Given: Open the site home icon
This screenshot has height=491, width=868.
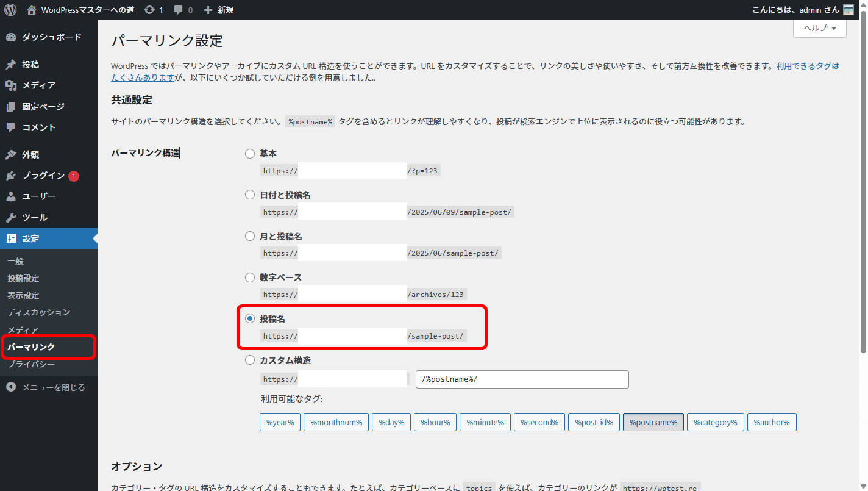Looking at the screenshot, I should click(x=32, y=10).
